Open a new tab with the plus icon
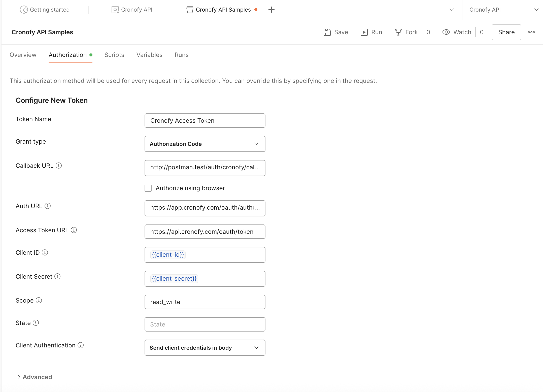The image size is (543, 392). click(271, 10)
